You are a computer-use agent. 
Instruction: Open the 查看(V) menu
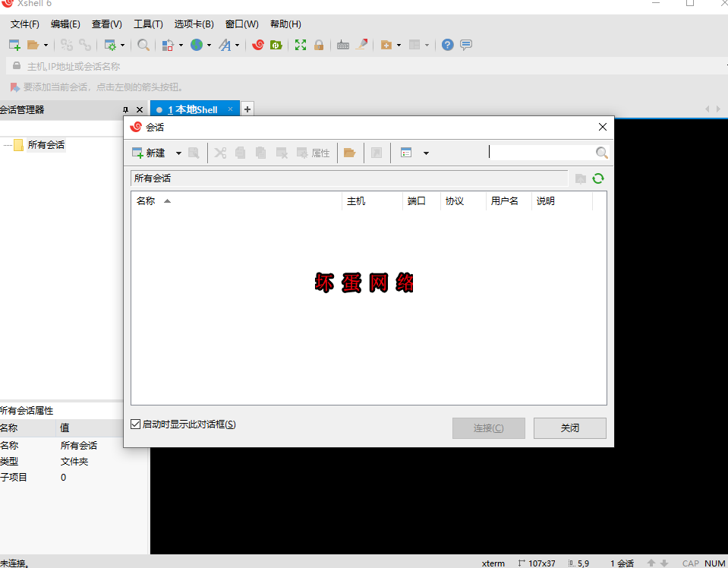(107, 24)
